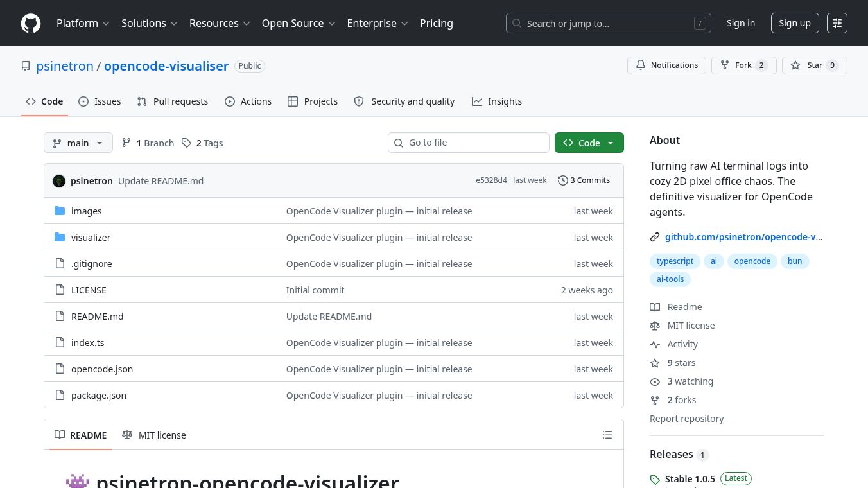Viewport: 868px width, 488px height.
Task: Click the fork icon beside 2 forks
Action: [655, 400]
